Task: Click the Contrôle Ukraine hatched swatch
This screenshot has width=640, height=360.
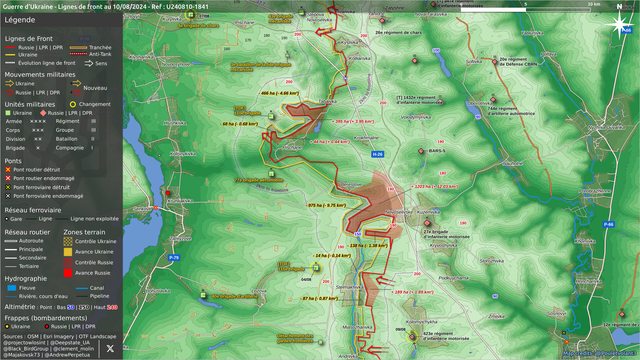Action: pyautogui.click(x=68, y=241)
